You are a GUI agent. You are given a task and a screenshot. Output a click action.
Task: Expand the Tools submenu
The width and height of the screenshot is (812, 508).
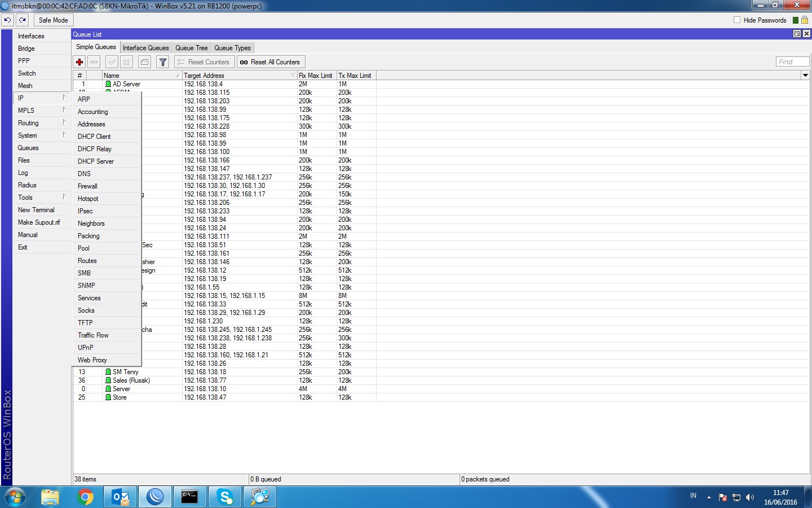click(42, 198)
